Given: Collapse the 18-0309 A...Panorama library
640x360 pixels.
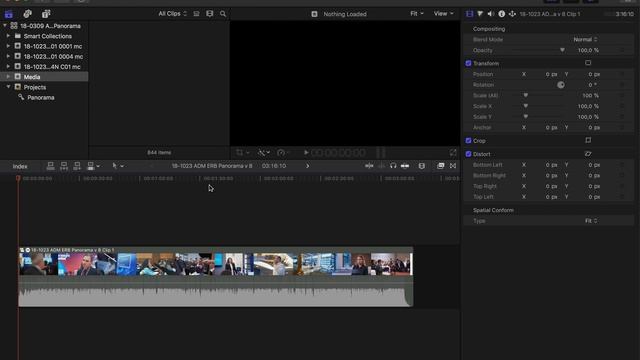Looking at the screenshot, I should coord(5,26).
